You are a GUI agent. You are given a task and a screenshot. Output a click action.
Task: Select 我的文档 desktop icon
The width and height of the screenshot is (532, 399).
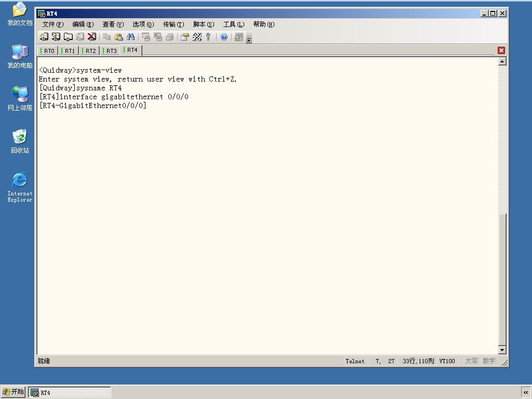[20, 14]
